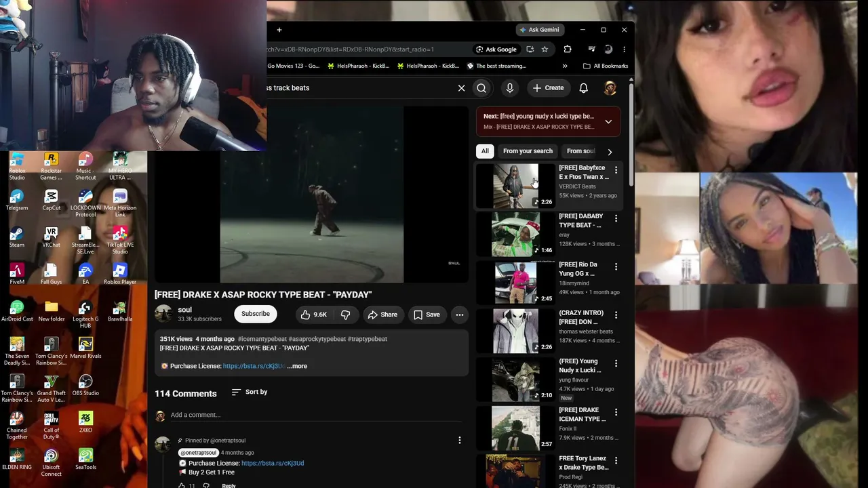
Task: Expand the video description with ...more
Action: (x=297, y=366)
